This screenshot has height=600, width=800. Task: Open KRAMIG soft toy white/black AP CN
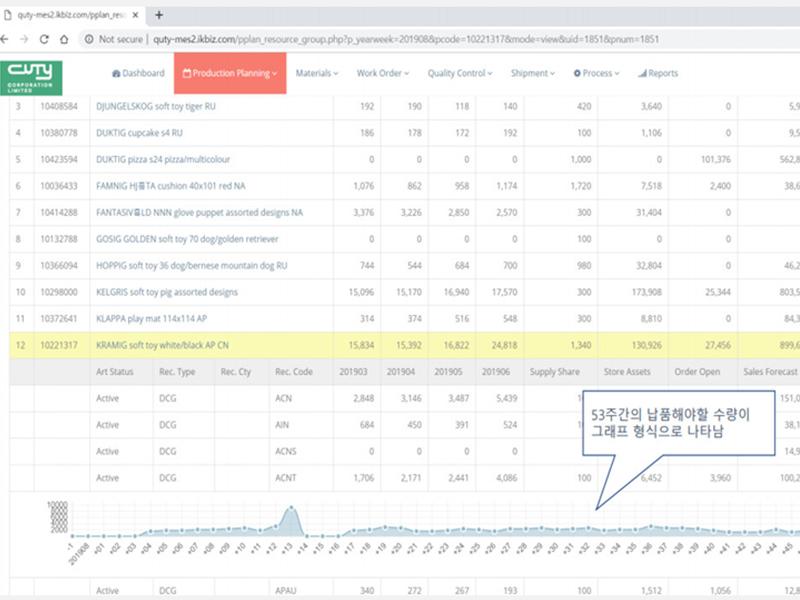pos(162,345)
